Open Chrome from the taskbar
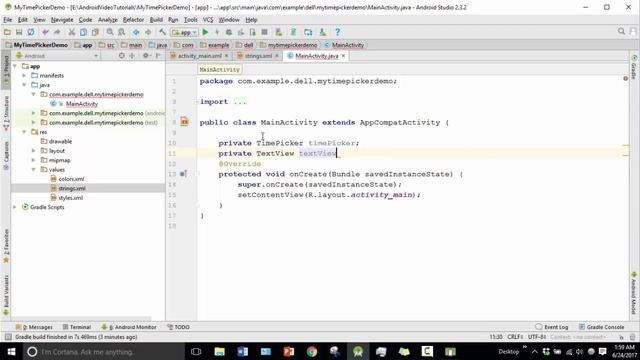 pos(312,351)
